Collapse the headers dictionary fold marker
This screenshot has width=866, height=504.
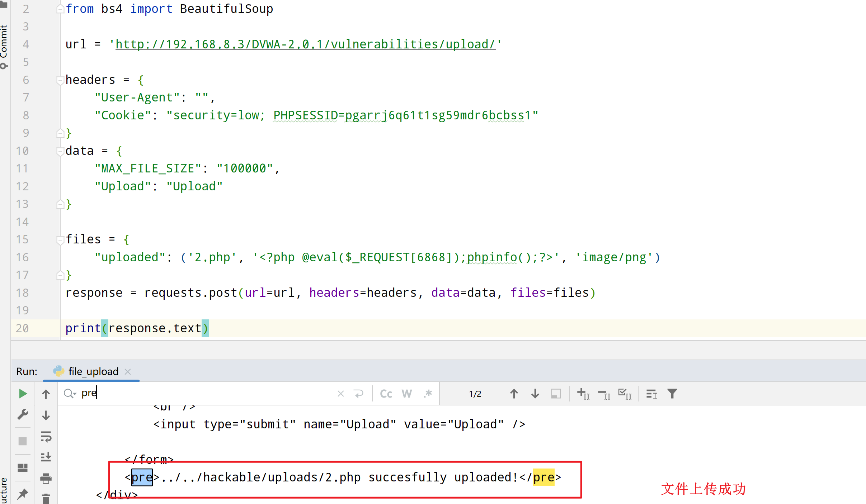[x=60, y=80]
